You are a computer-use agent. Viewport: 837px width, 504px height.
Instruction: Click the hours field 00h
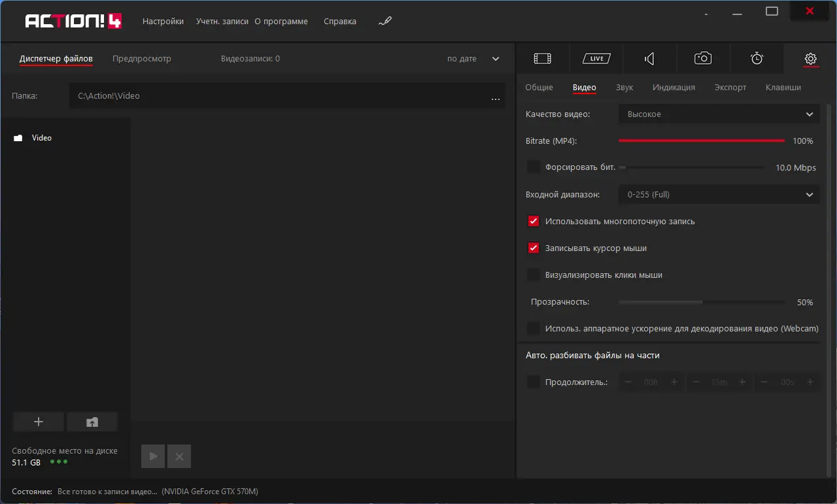pyautogui.click(x=651, y=382)
